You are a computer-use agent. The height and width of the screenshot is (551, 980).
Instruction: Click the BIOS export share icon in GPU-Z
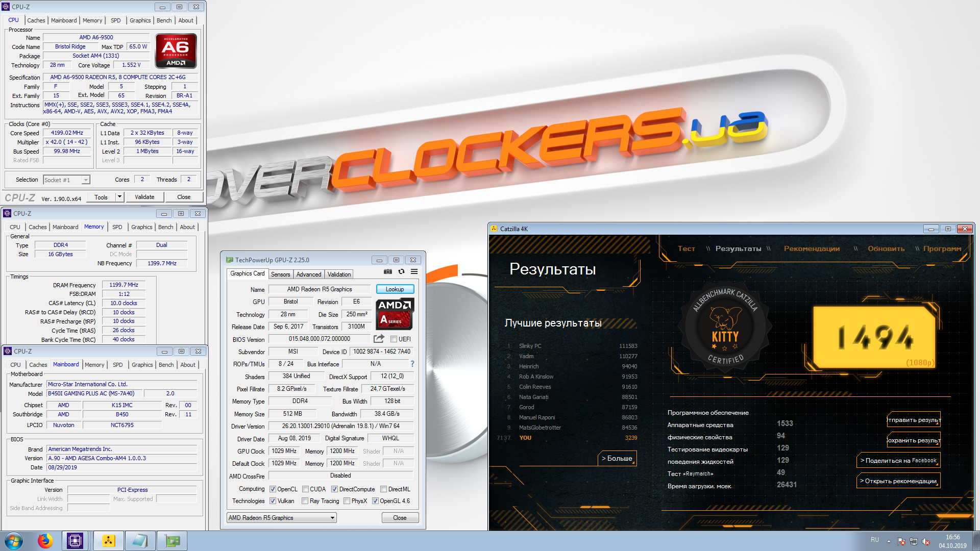pos(379,339)
